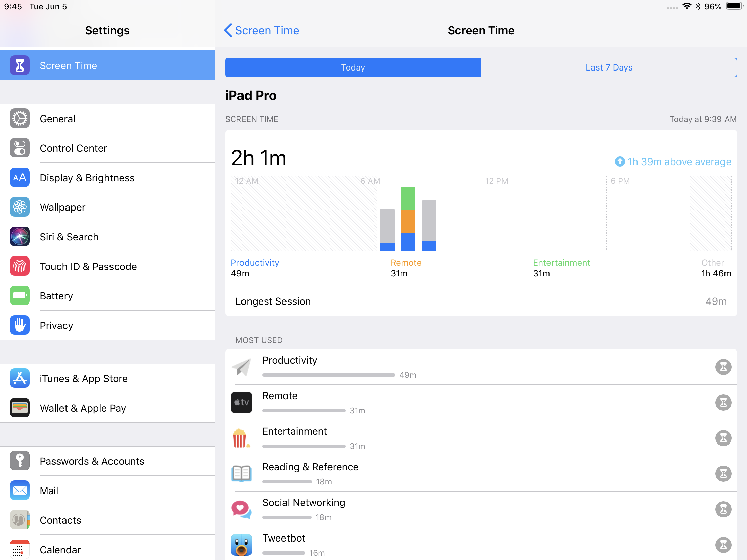
Task: Open Social Networking usage row
Action: pyautogui.click(x=481, y=509)
